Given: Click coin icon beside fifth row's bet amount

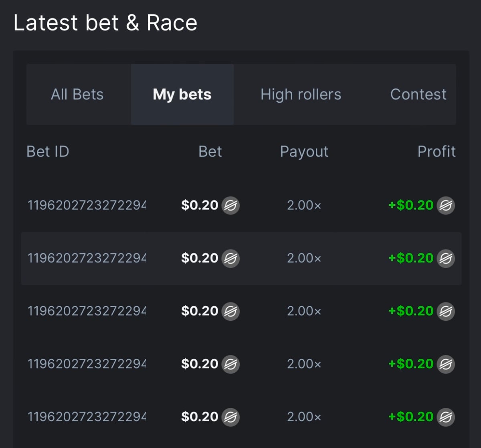Looking at the screenshot, I should 230,417.
